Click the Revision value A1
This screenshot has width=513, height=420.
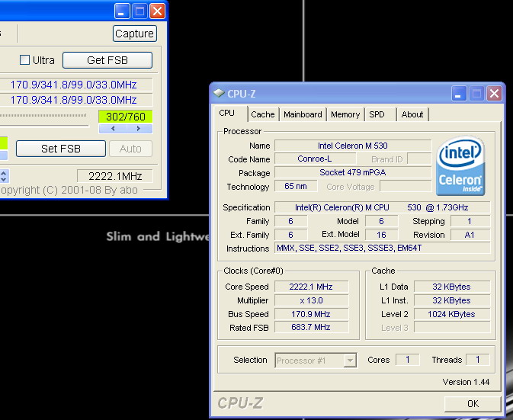(470, 235)
